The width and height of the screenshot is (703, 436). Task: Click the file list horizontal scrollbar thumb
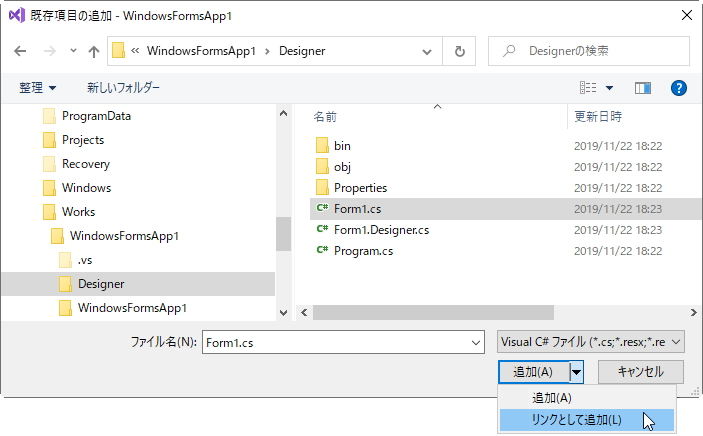pos(433,313)
